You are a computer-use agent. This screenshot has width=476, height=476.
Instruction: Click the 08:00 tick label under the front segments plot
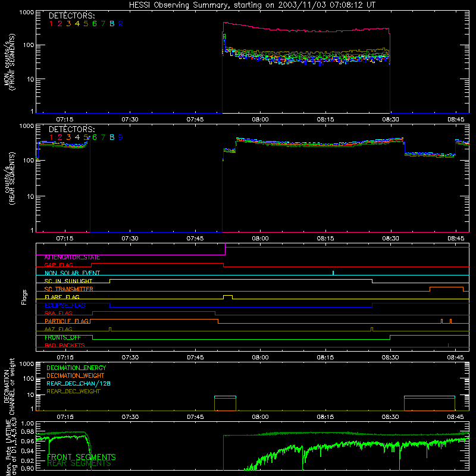[260, 120]
